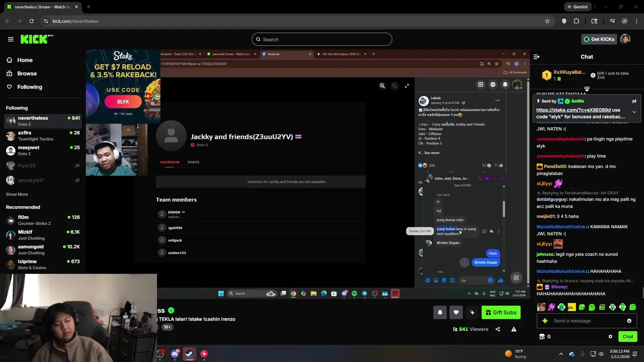Open offline channel Flyxr23
Image resolution: width=644 pixels, height=362 pixels.
coord(43,165)
